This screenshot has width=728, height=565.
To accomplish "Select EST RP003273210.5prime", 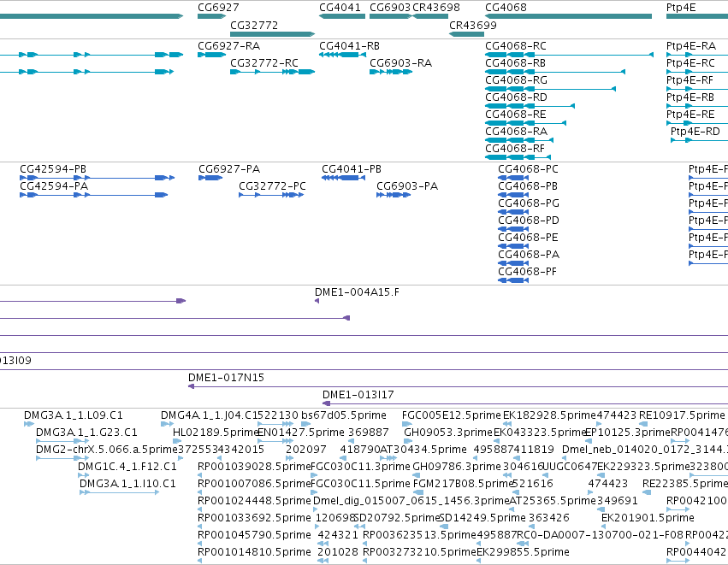I will point(420,552).
